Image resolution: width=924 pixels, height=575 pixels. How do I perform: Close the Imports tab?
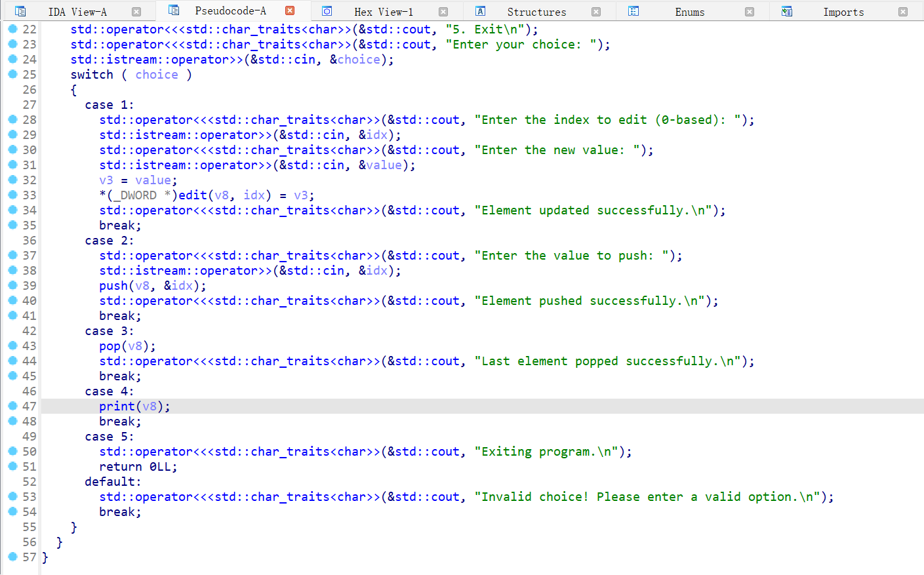point(903,12)
